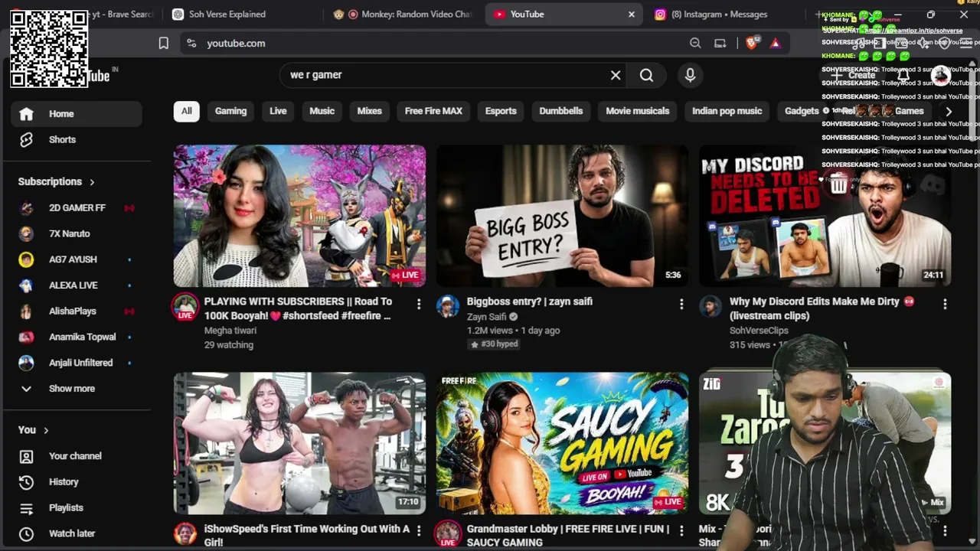Click Zayn Saifi's channel avatar
Screen dimensions: 980x551
tap(448, 306)
